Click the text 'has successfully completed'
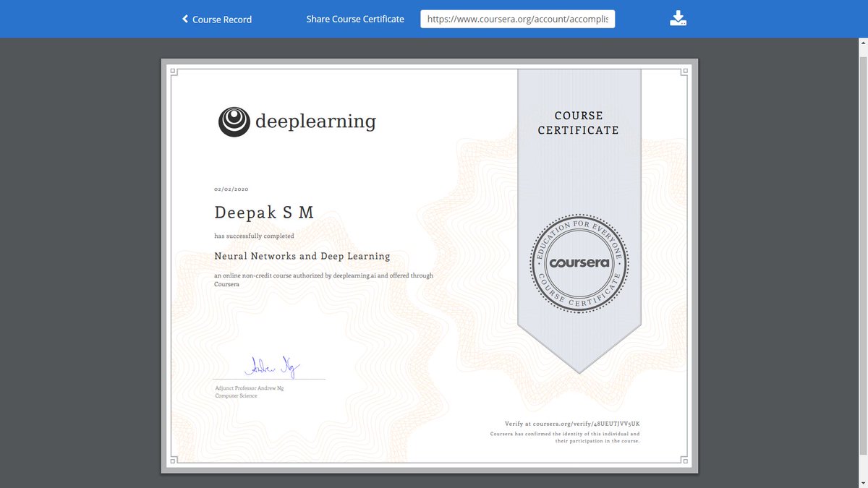Viewport: 868px width, 488px height. tap(254, 236)
